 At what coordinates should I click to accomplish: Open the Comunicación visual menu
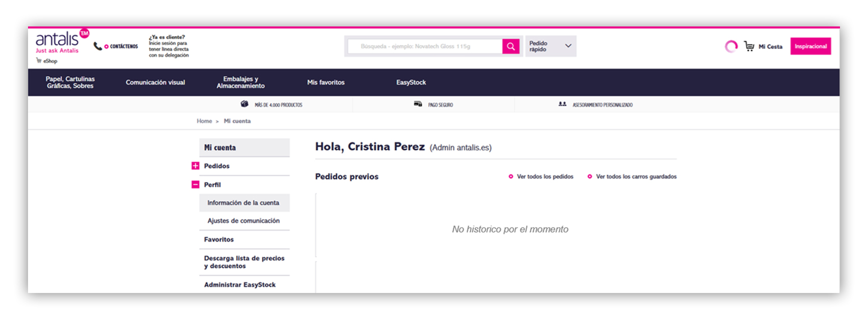pos(155,82)
